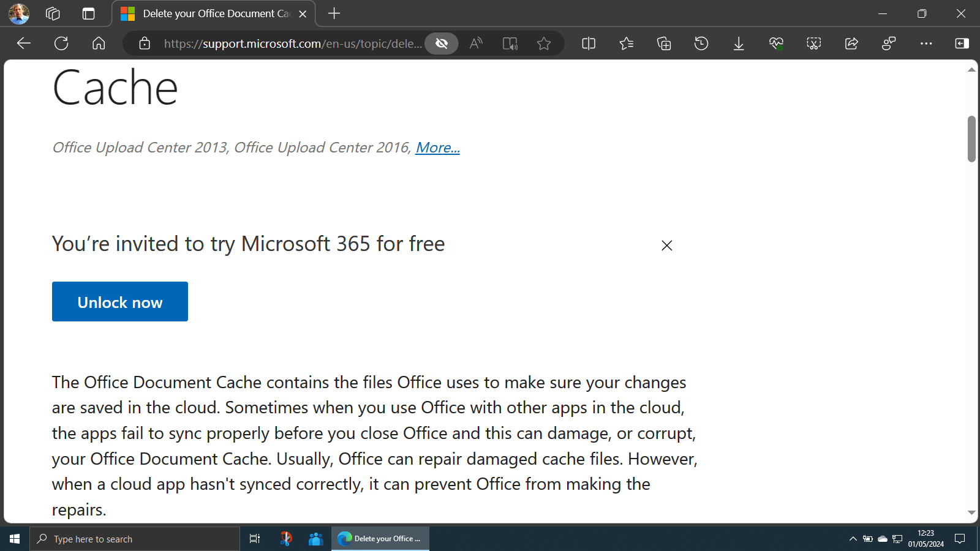
Task: Click the Type here to search box
Action: coord(135,539)
